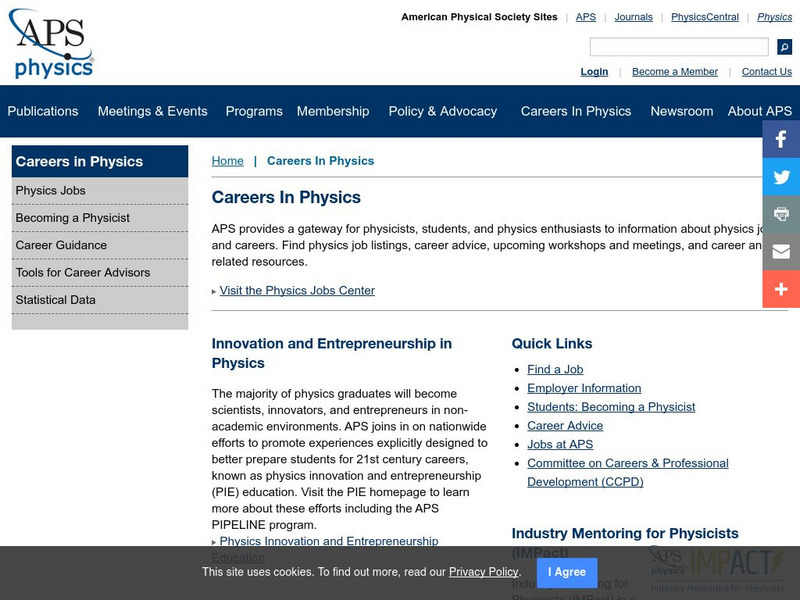The image size is (800, 600).
Task: Click the search magnifier icon
Action: pyautogui.click(x=786, y=45)
